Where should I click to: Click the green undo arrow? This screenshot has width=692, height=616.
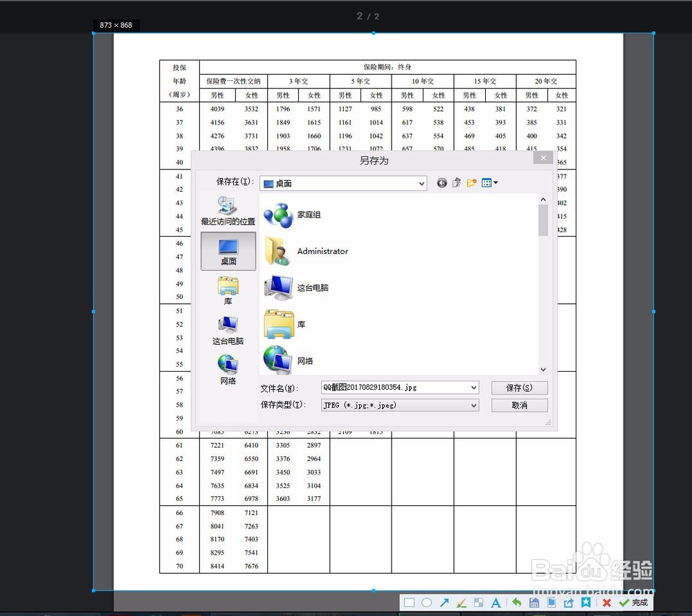(516, 602)
